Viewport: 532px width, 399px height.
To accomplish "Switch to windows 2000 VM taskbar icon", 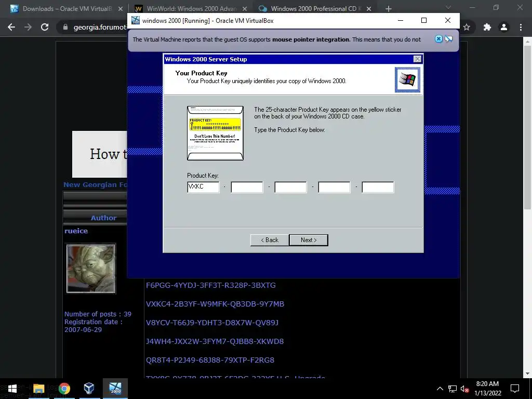I will point(115,389).
